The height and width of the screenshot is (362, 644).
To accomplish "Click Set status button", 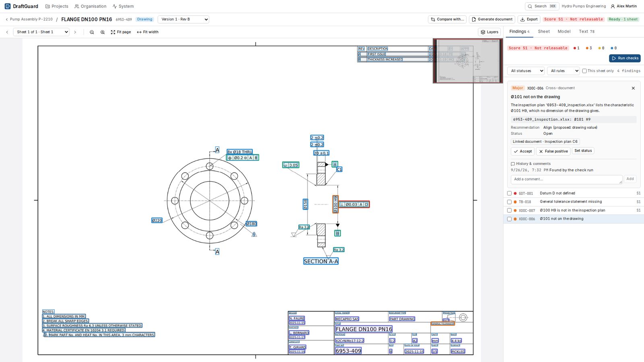I will pyautogui.click(x=583, y=151).
